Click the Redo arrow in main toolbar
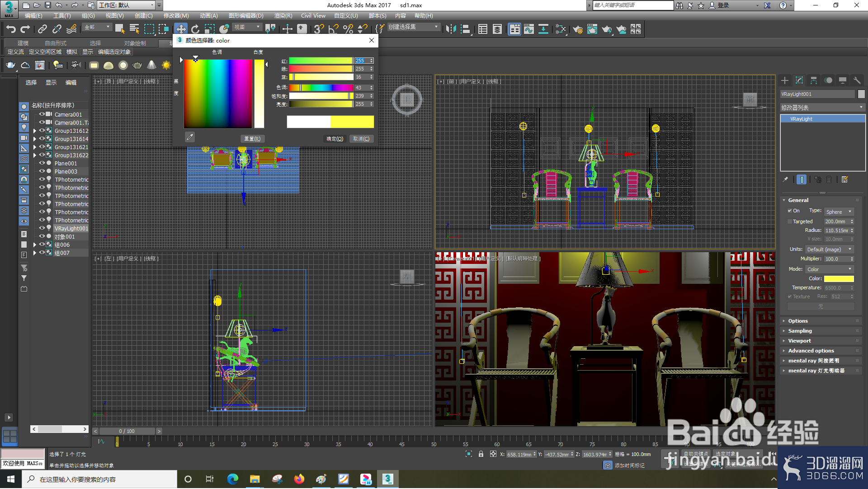Screen dimensions: 868x489 click(25, 29)
